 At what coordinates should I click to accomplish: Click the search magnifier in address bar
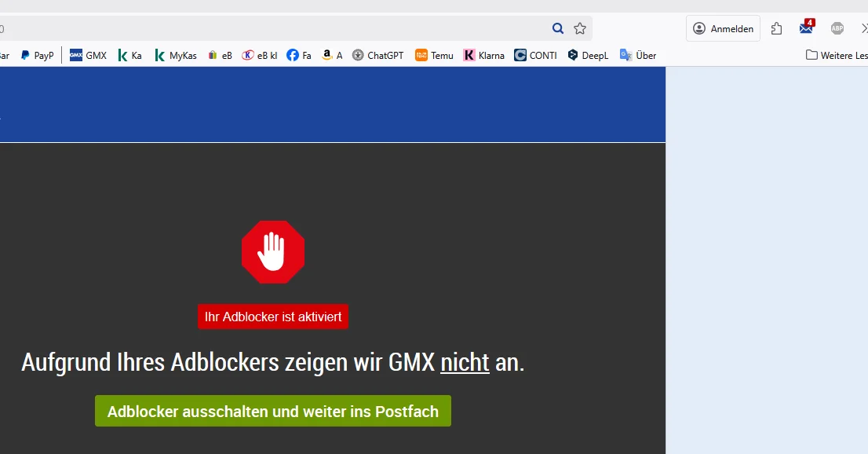tap(557, 28)
